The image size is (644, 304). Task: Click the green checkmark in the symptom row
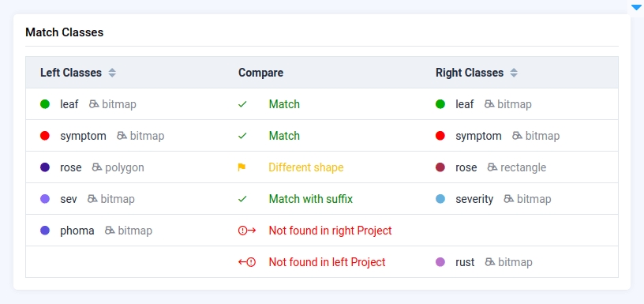pyautogui.click(x=242, y=136)
